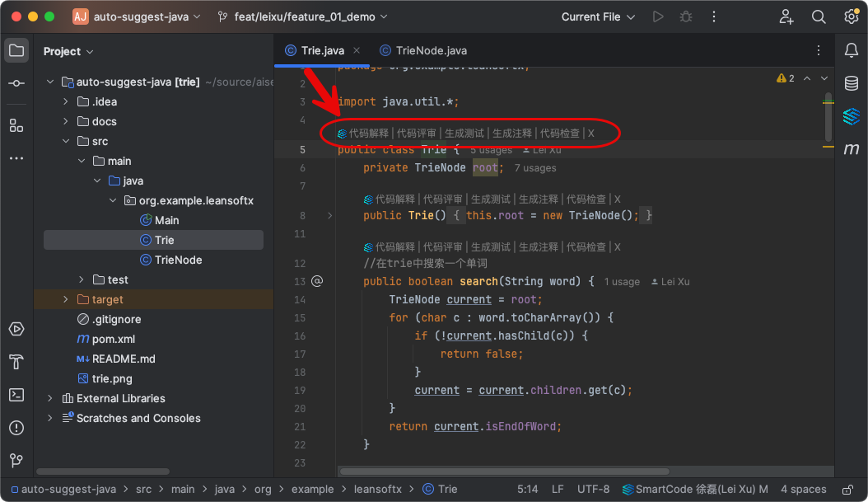Open the Build hammer tool window
The width and height of the screenshot is (868, 502).
pos(16,362)
